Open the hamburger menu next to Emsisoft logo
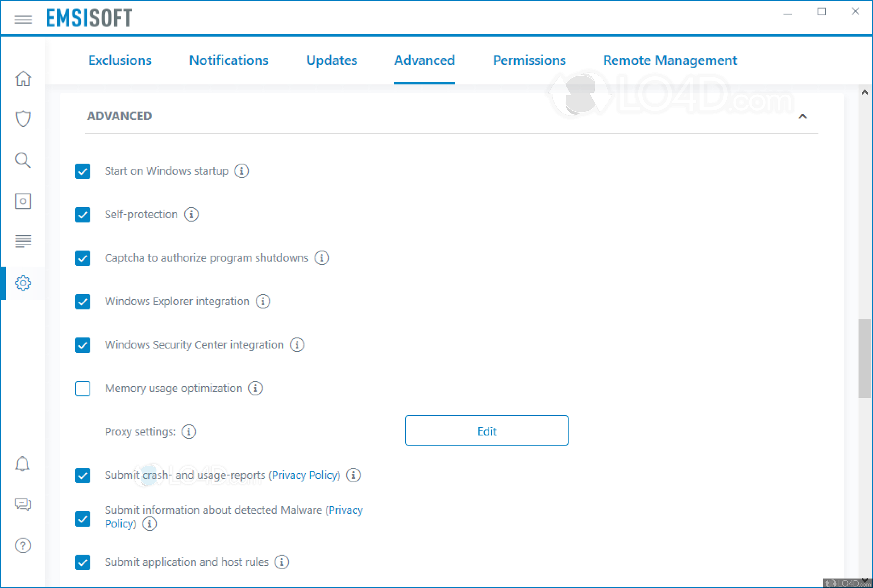873x588 pixels. 23,19
